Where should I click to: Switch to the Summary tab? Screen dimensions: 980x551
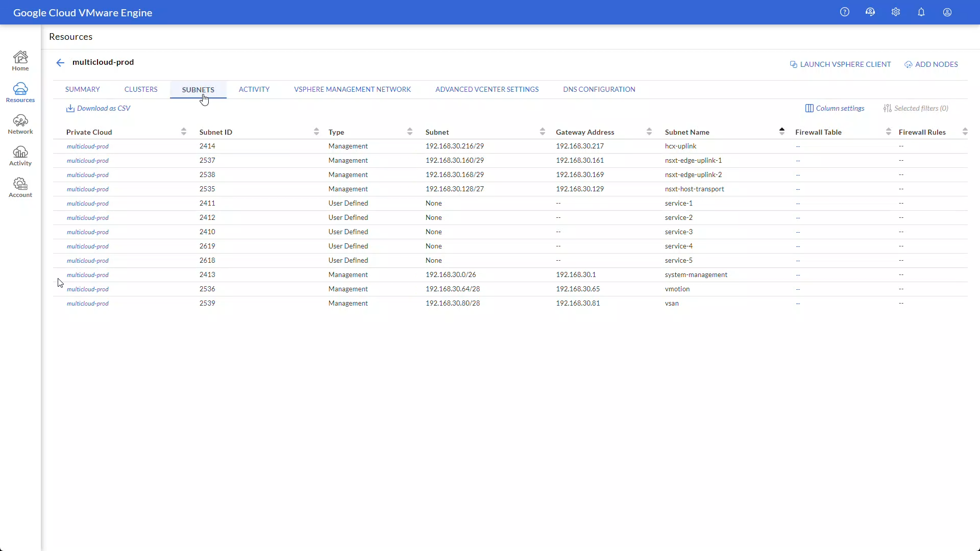pyautogui.click(x=83, y=89)
